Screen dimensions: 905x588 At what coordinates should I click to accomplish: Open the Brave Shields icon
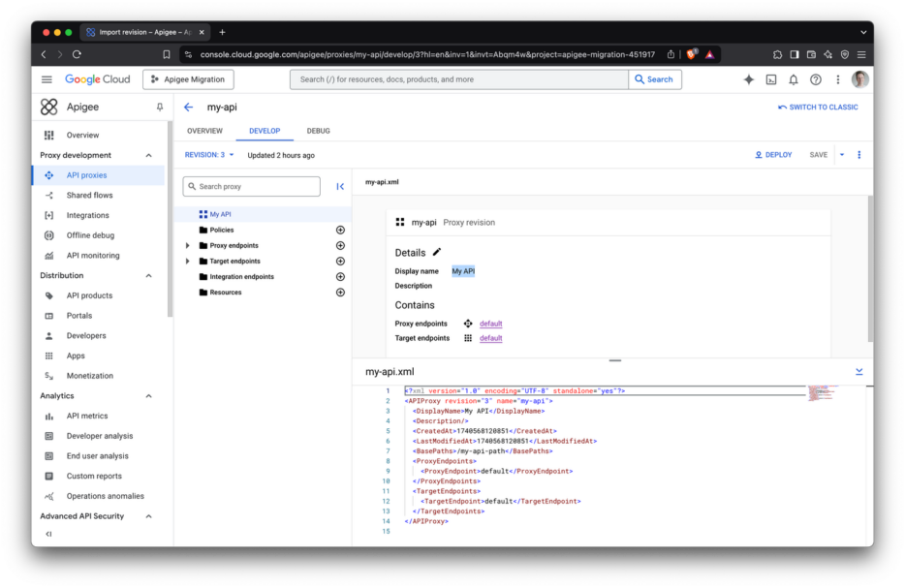692,54
